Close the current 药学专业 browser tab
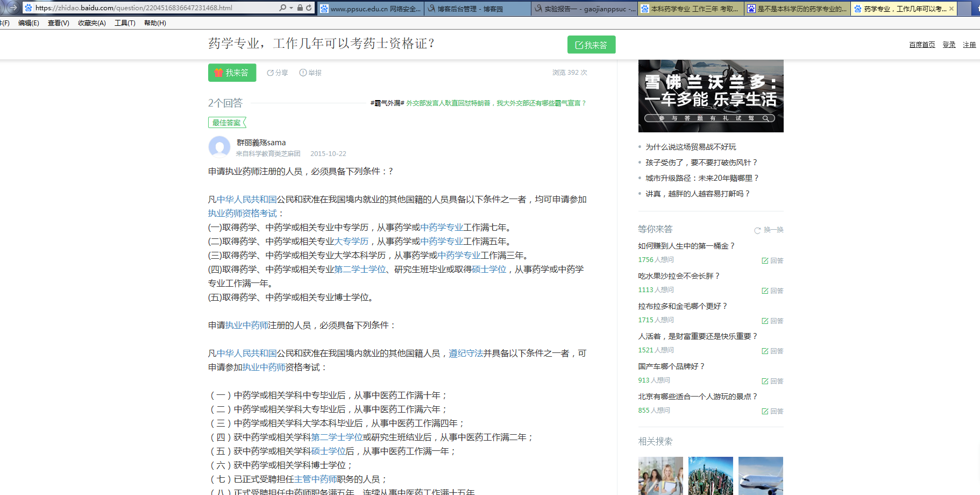The height and width of the screenshot is (495, 980). pos(951,9)
